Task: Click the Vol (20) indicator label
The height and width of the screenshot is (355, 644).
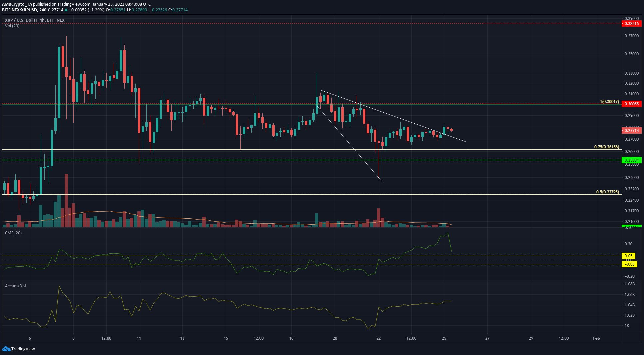Action: click(12, 26)
